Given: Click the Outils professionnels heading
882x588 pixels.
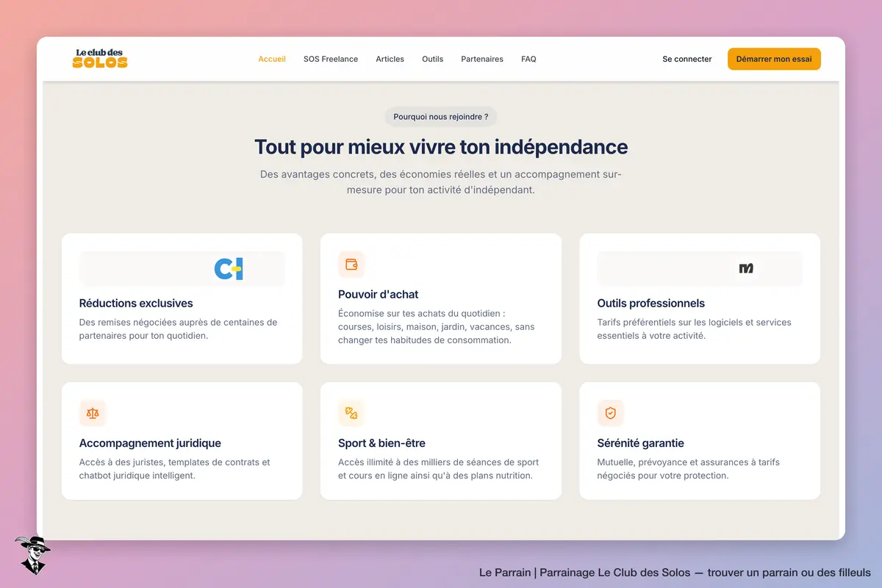Looking at the screenshot, I should 651,304.
